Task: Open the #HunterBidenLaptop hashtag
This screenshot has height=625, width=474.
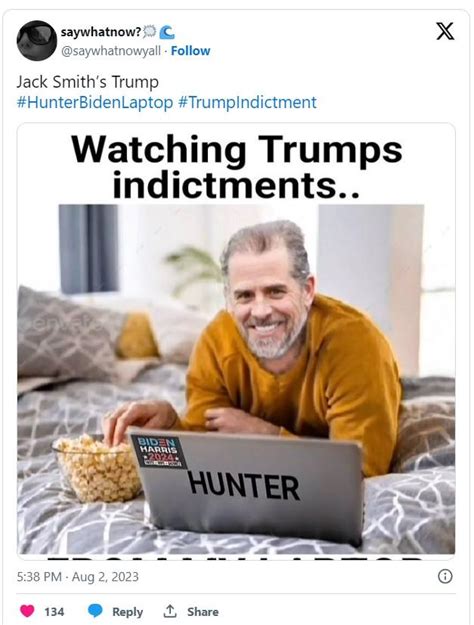Action: pos(95,102)
